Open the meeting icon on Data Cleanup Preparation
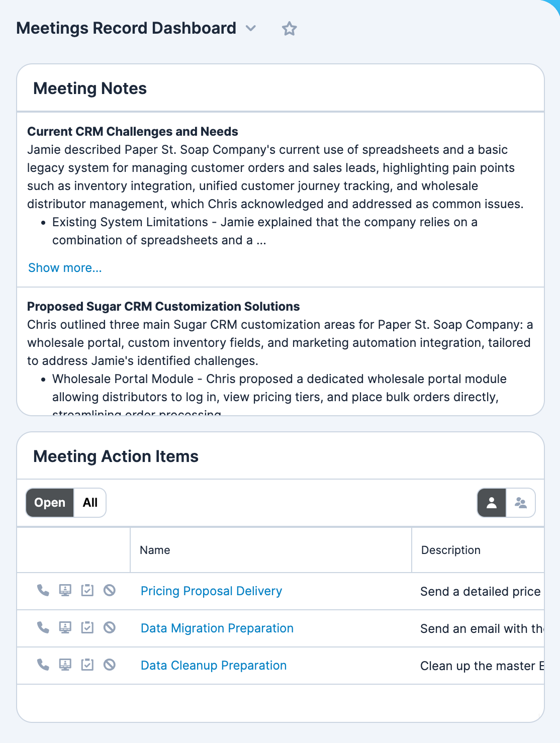This screenshot has height=743, width=560. (65, 665)
